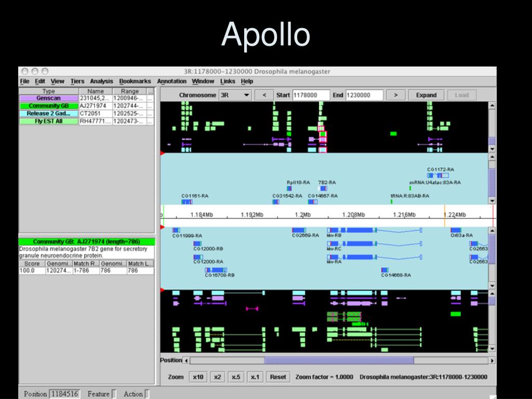Open the Tiers menu
This screenshot has width=532, height=399.
click(77, 82)
